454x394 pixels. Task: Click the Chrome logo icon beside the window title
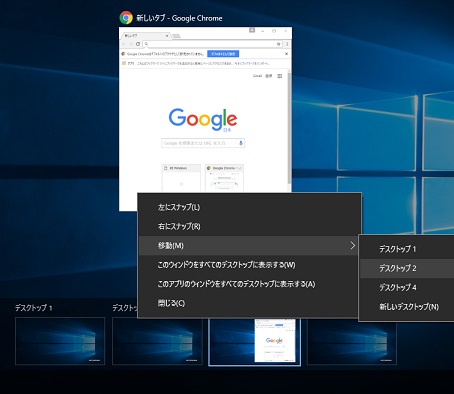click(126, 18)
